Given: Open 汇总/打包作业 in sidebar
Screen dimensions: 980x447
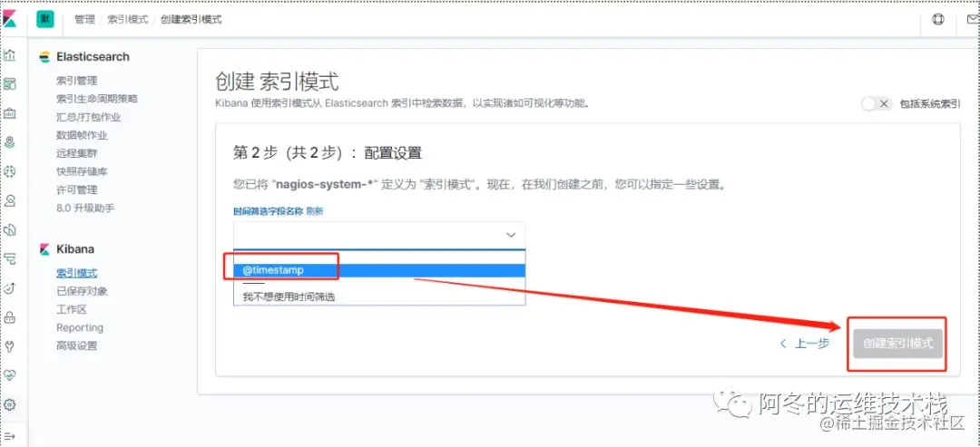Looking at the screenshot, I should (89, 117).
